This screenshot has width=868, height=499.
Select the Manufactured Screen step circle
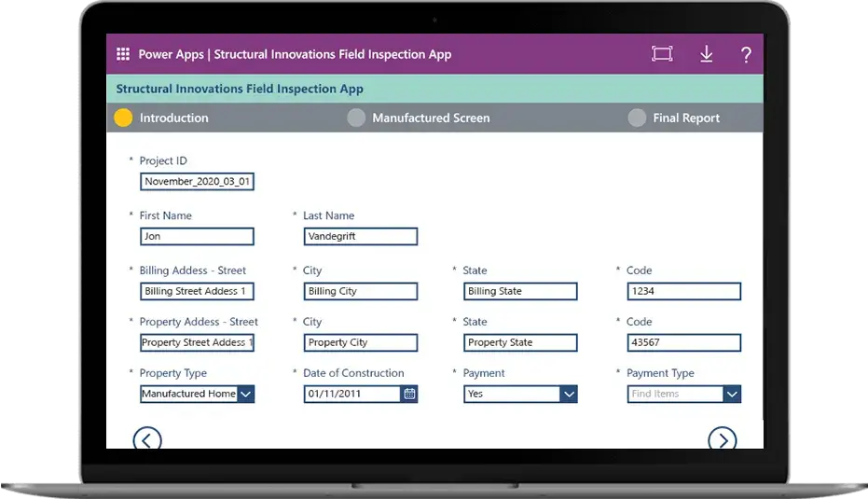click(356, 118)
